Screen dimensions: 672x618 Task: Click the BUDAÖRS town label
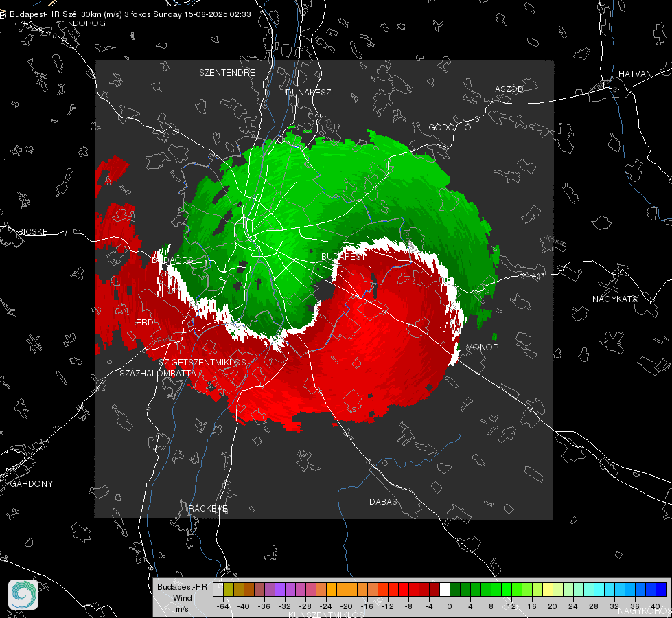pos(173,260)
